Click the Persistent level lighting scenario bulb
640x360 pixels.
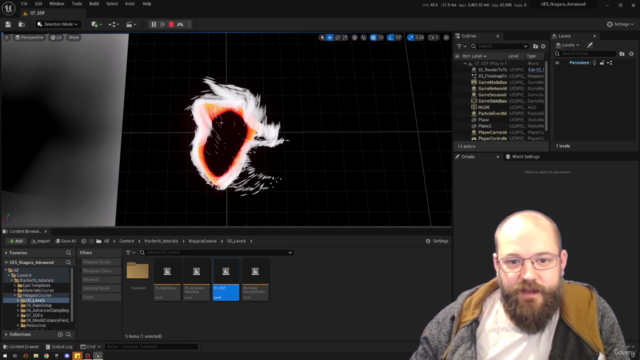[x=594, y=63]
